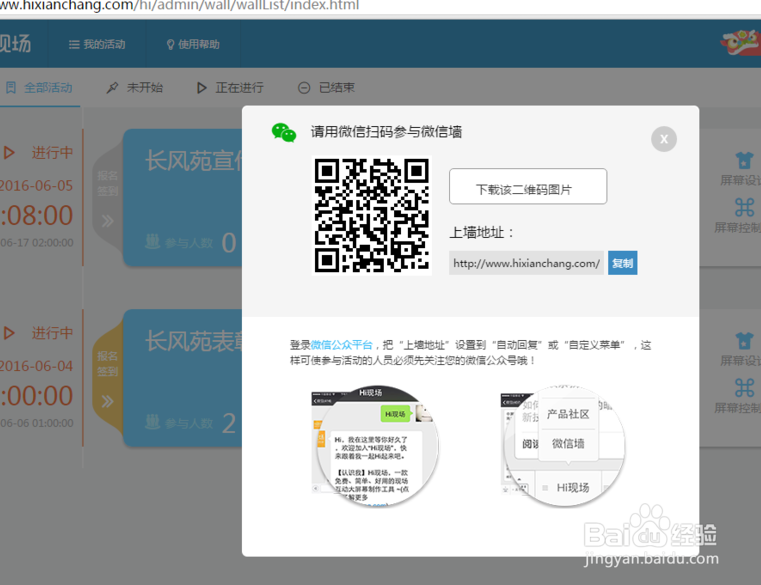Screen dimensions: 761x585
Task: Click the command icon on the 长风苑表 row
Action: [744, 388]
